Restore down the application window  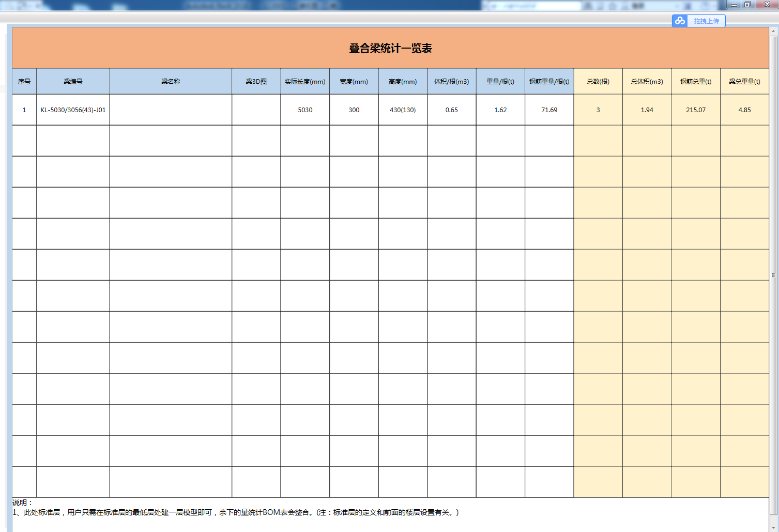tap(747, 5)
